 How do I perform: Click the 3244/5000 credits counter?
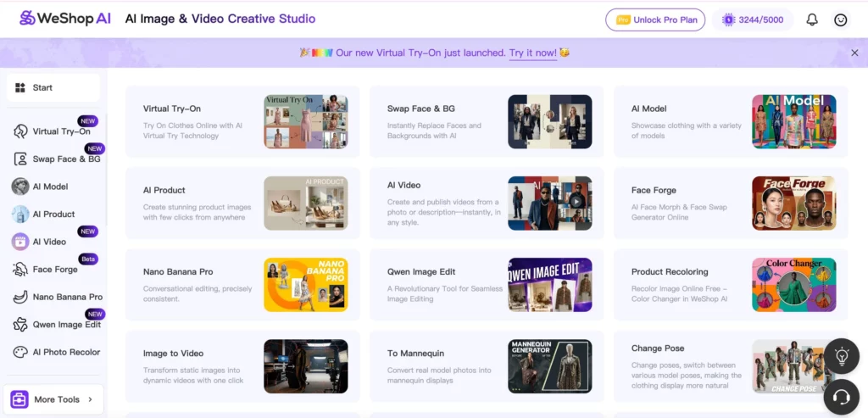(761, 20)
